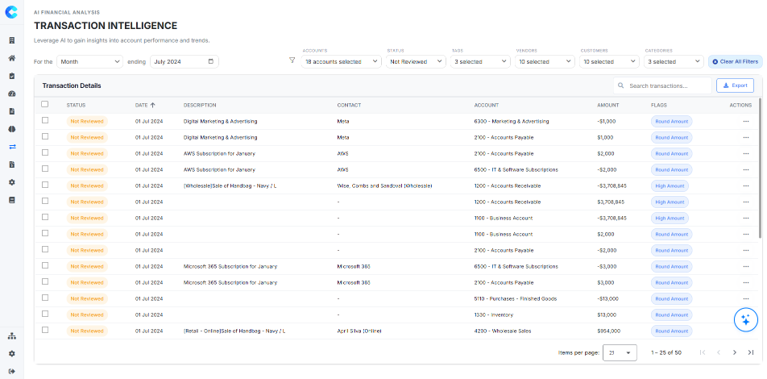The height and width of the screenshot is (379, 767).
Task: Check the Wise, Combs and Sandoval row
Action: pyautogui.click(x=45, y=185)
